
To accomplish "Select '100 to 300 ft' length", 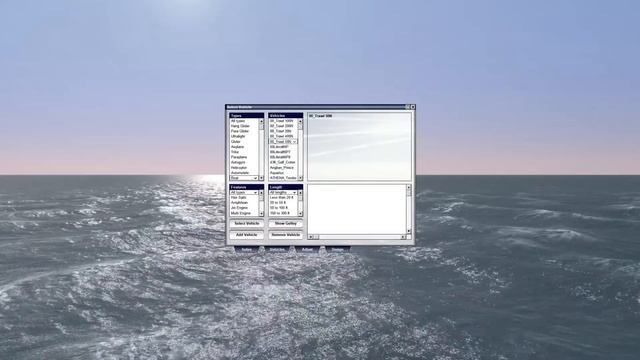I will tap(280, 213).
